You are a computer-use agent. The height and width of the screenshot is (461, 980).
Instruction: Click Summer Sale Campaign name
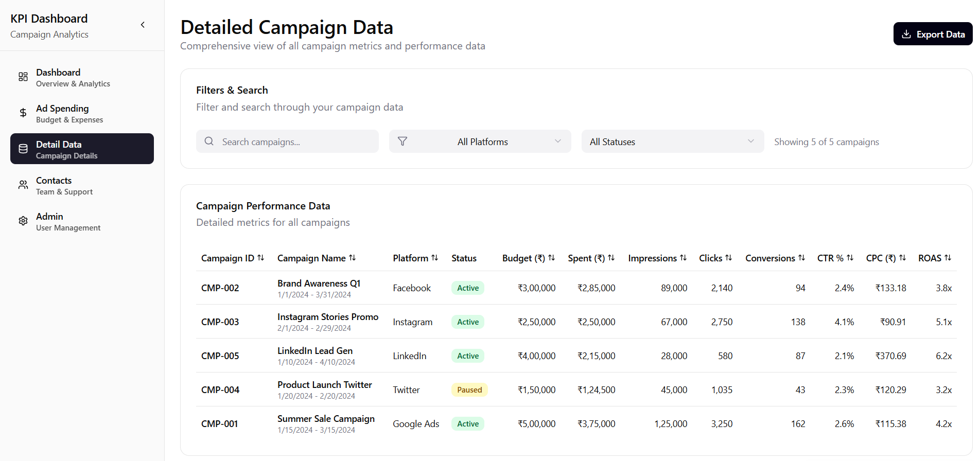[x=326, y=419]
